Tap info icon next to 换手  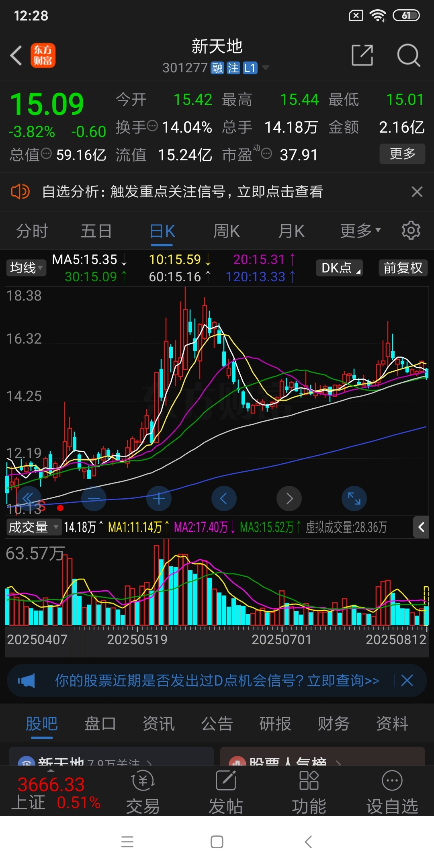click(152, 126)
